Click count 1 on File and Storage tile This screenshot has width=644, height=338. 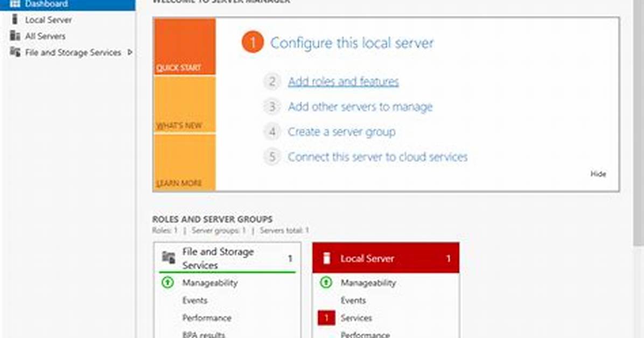click(x=290, y=258)
